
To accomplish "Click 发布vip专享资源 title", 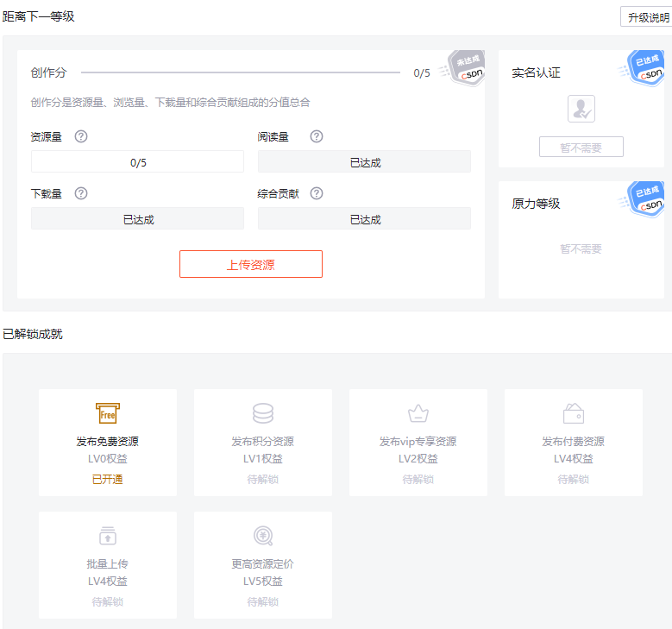I will click(418, 441).
